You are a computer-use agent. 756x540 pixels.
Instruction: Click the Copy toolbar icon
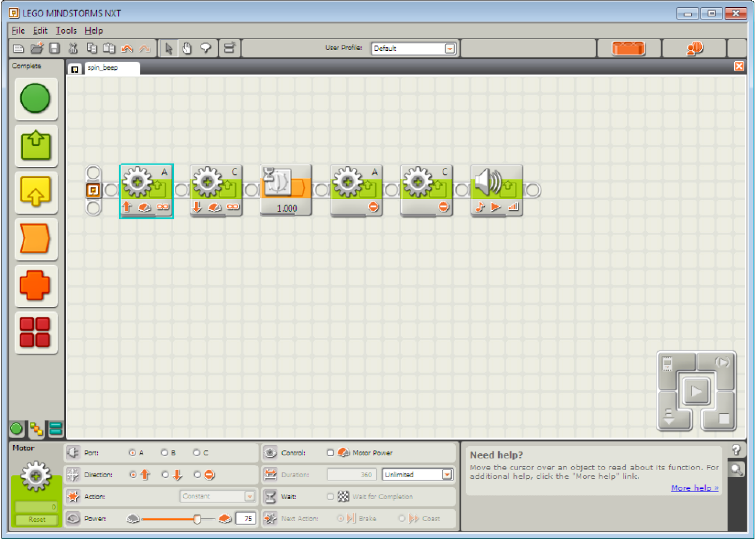(91, 49)
